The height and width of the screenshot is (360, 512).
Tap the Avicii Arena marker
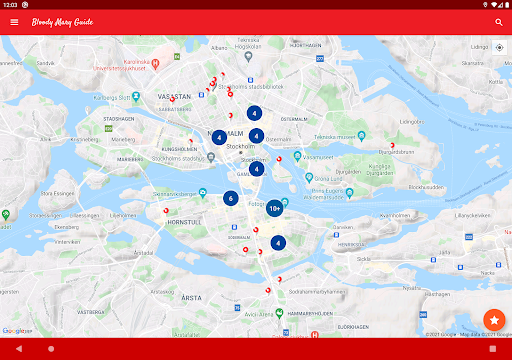pos(279,313)
